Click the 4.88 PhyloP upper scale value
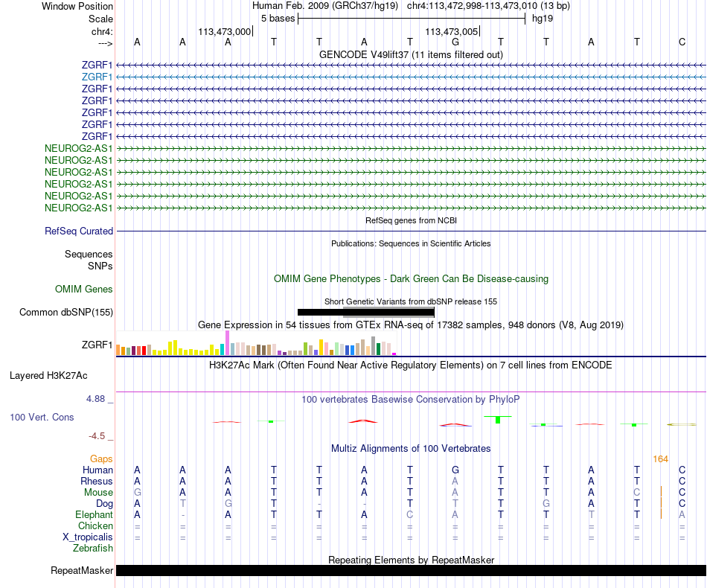 click(x=95, y=399)
